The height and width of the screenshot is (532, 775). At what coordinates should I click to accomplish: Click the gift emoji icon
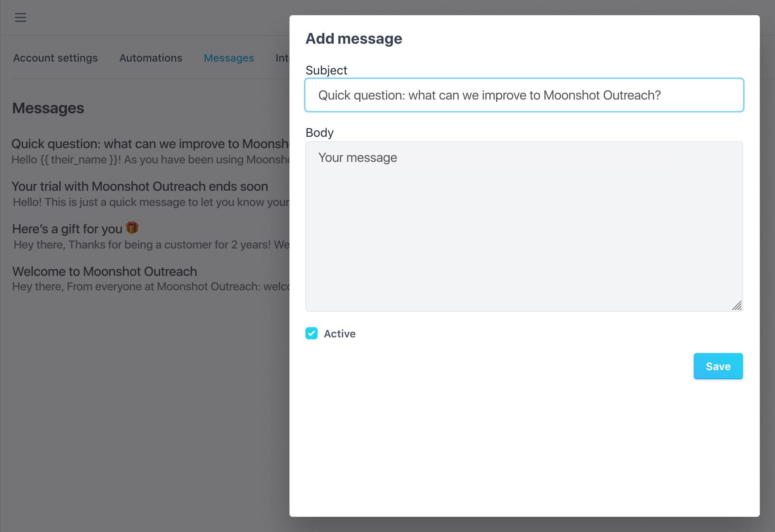coord(132,228)
